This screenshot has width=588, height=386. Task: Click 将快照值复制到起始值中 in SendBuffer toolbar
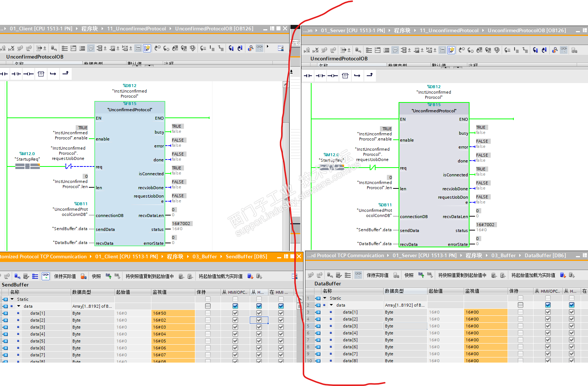[x=150, y=276]
